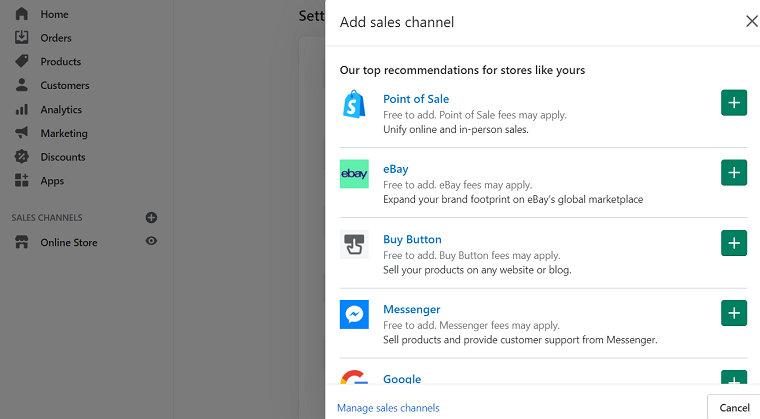Screen dimensions: 760x419
Task: Open the Home menu item
Action: point(54,14)
